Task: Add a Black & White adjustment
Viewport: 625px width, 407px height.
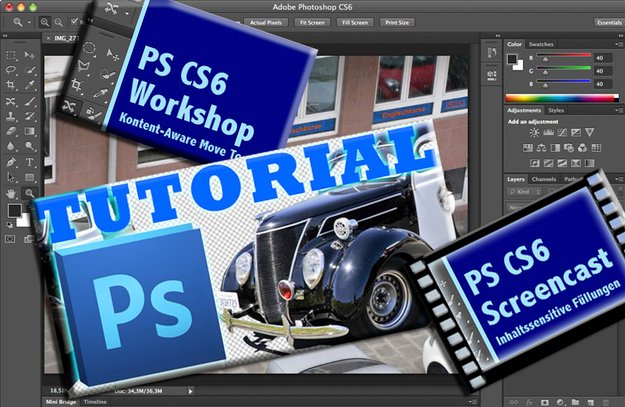Action: click(x=555, y=148)
